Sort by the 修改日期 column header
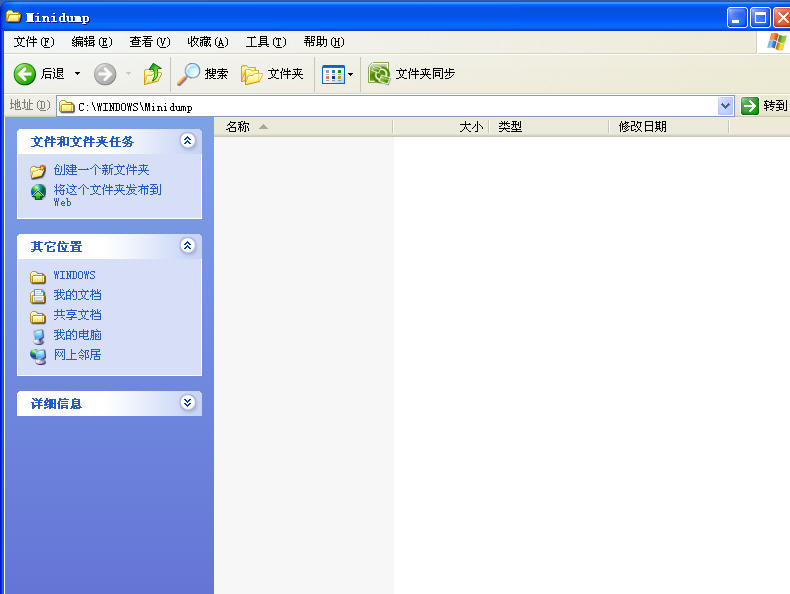Image resolution: width=790 pixels, height=594 pixels. 669,127
